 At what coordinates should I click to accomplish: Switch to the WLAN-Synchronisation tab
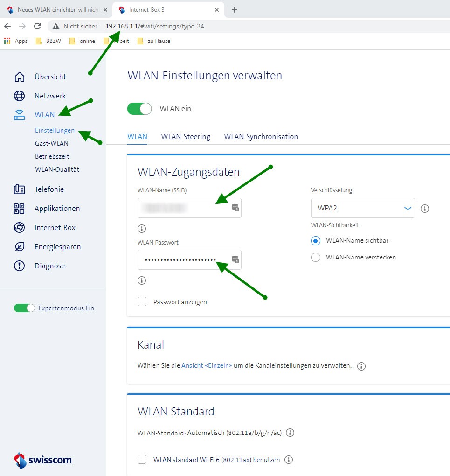tap(261, 137)
